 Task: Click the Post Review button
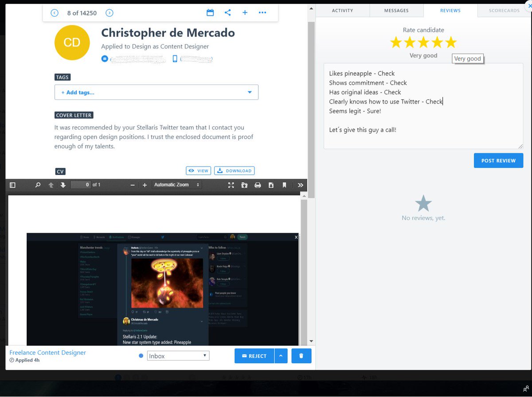[x=498, y=160]
